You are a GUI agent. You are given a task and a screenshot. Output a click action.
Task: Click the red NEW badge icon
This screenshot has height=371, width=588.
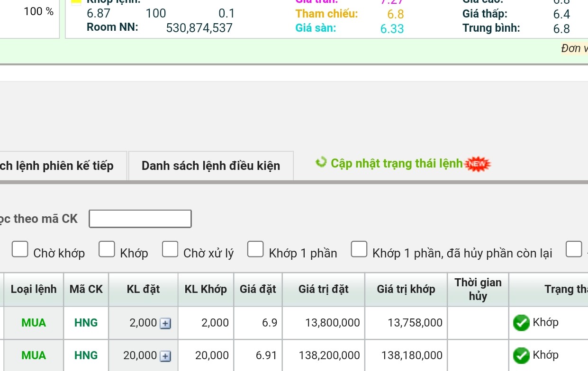pyautogui.click(x=478, y=164)
